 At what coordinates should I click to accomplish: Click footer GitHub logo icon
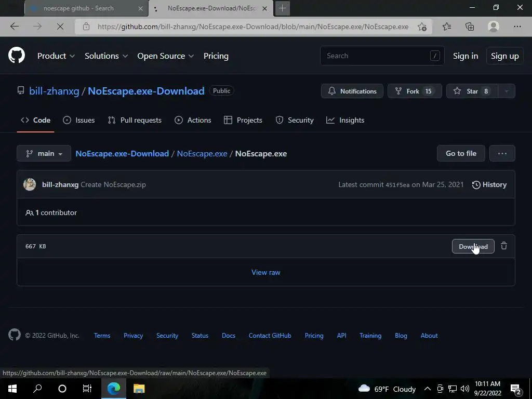coord(15,335)
